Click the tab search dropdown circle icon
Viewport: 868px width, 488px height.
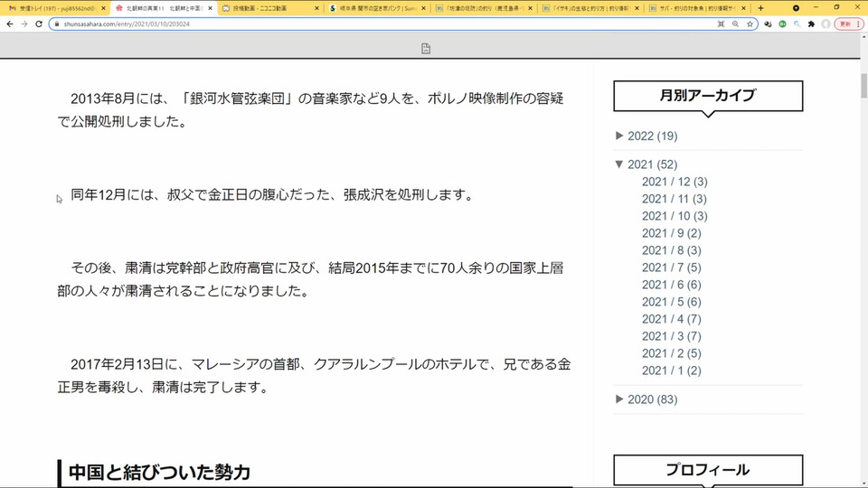796,8
